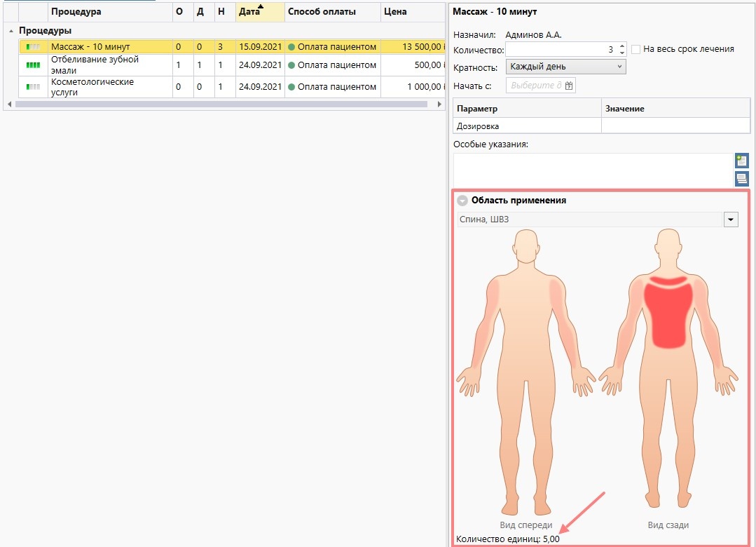Open the calendar picker in Начать с
This screenshot has width=756, height=547.
point(569,86)
